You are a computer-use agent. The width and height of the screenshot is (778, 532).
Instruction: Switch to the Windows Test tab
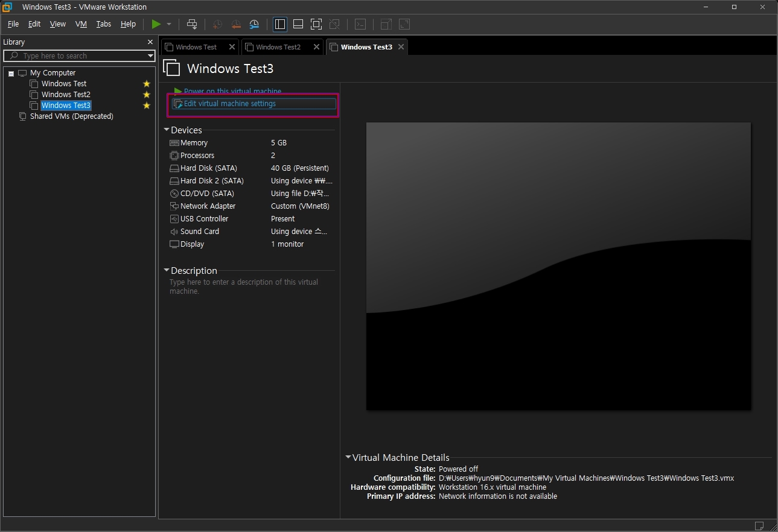(x=196, y=47)
